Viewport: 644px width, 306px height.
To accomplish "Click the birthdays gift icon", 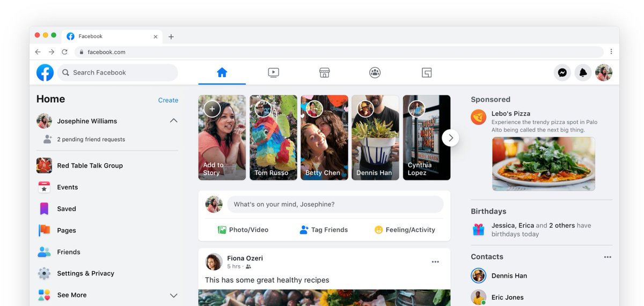I will (478, 230).
